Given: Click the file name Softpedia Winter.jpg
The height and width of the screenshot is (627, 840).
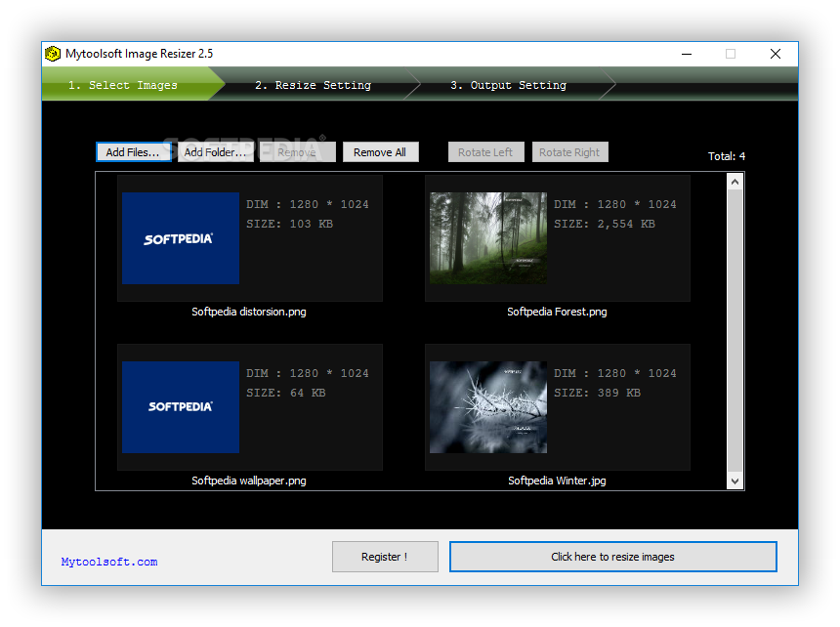Looking at the screenshot, I should (557, 481).
